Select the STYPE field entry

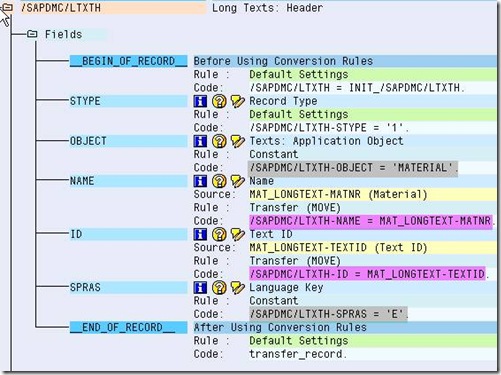click(x=128, y=101)
